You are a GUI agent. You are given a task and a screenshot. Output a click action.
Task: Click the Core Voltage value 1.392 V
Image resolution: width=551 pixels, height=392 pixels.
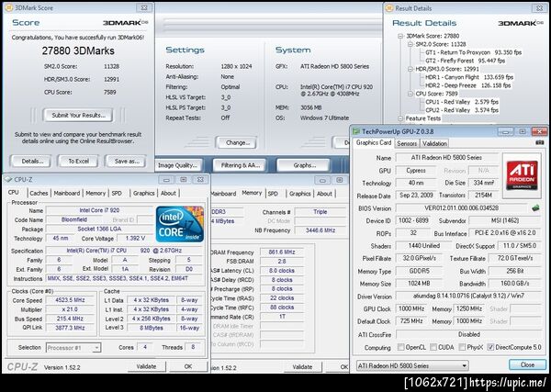coord(135,238)
